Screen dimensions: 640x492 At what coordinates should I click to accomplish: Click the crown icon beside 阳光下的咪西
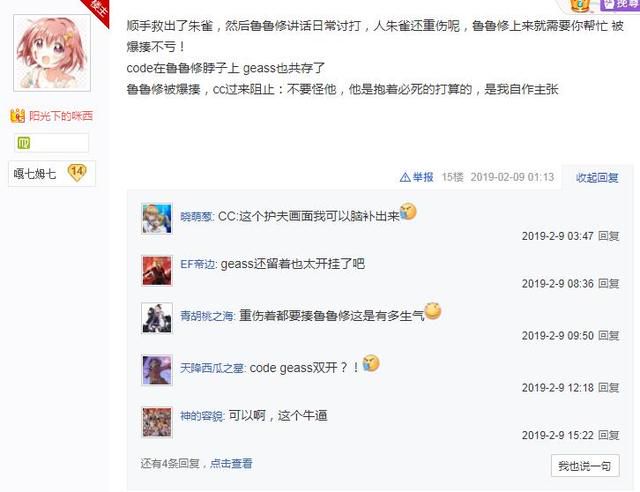(x=18, y=116)
